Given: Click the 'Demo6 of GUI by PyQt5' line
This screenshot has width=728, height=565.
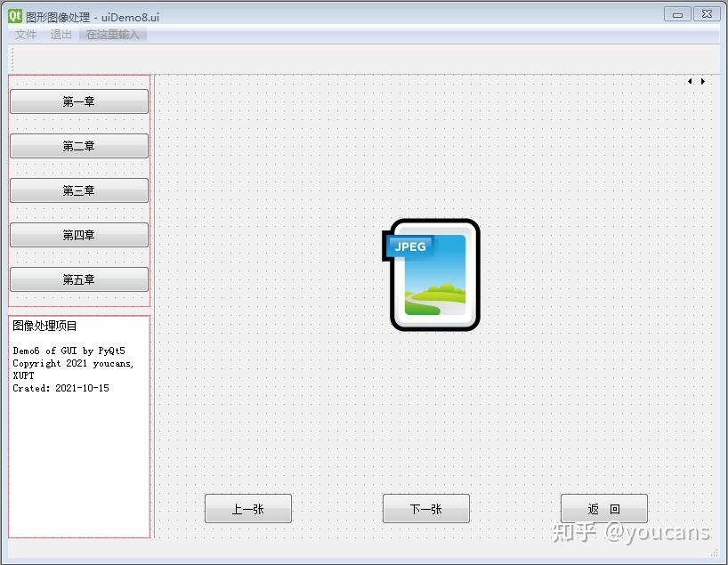Looking at the screenshot, I should (x=69, y=351).
